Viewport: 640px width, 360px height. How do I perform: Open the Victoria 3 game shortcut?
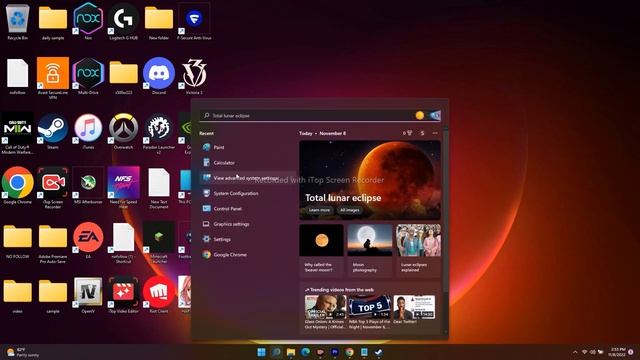click(194, 76)
